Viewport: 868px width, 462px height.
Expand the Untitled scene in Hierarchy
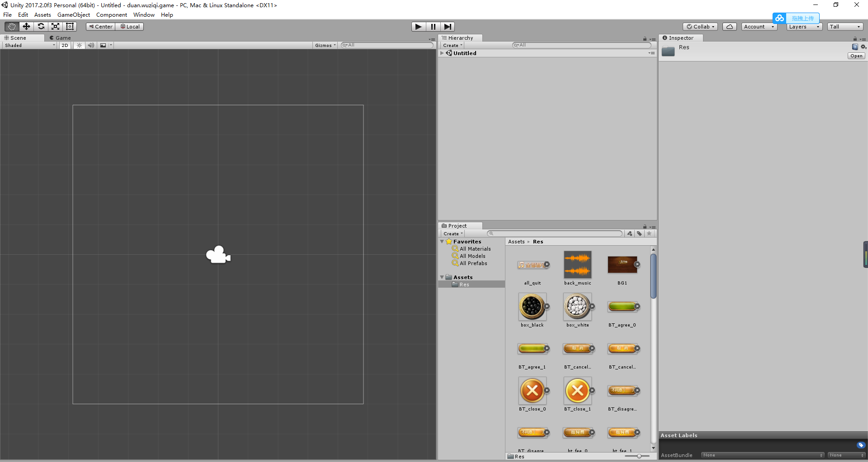tap(442, 53)
